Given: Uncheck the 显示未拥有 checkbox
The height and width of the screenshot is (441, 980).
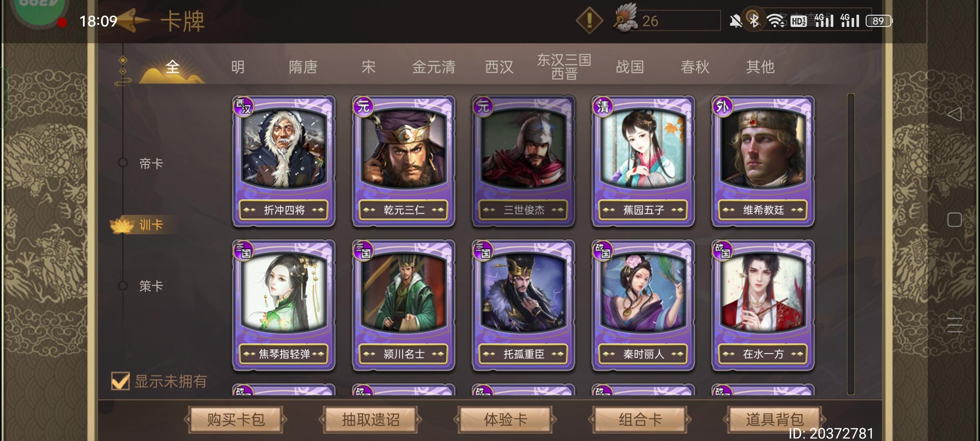Looking at the screenshot, I should point(120,381).
